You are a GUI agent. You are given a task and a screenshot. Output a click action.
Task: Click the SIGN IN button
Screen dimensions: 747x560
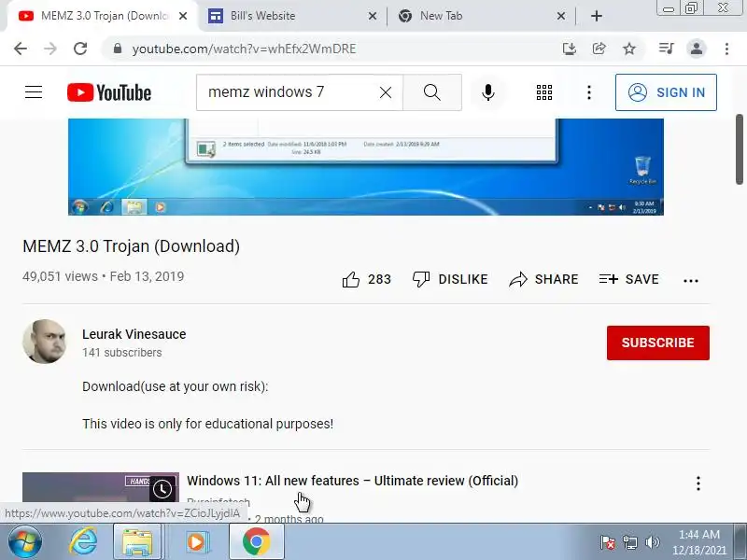point(666,92)
